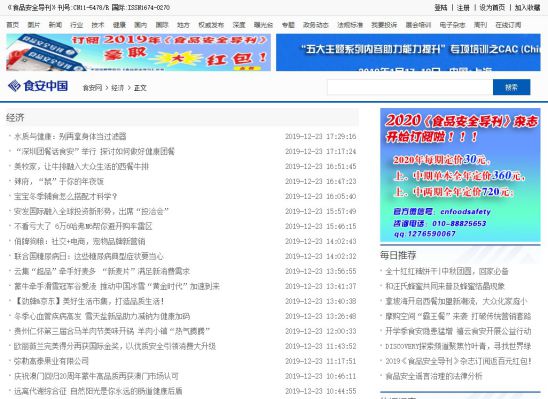This screenshot has width=548, height=399.
Task: Click timestamp 2019-12-23 10:44:55
Action: 320,391
